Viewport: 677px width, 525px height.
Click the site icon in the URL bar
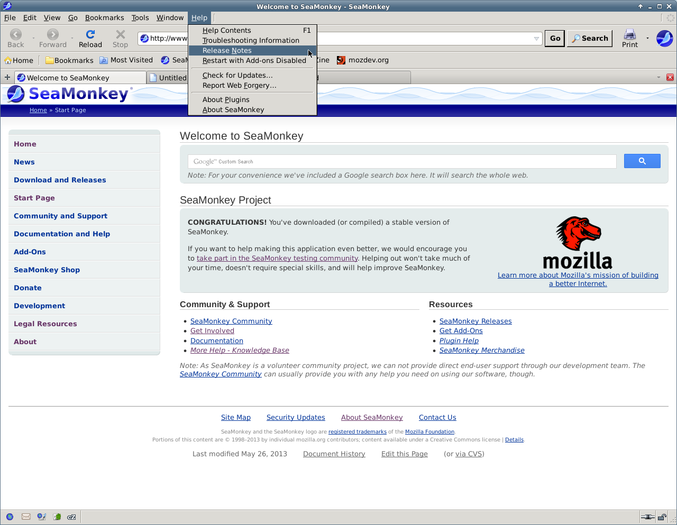tap(145, 38)
